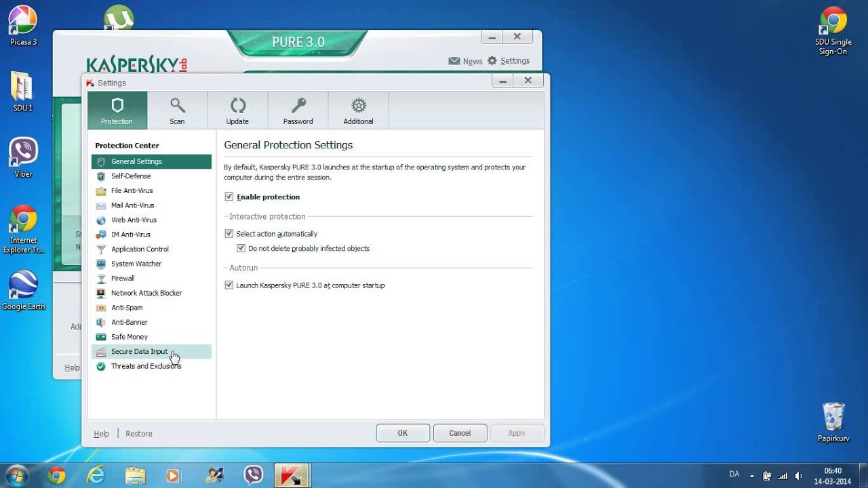Open News in Kaspersky main window

[x=466, y=61]
